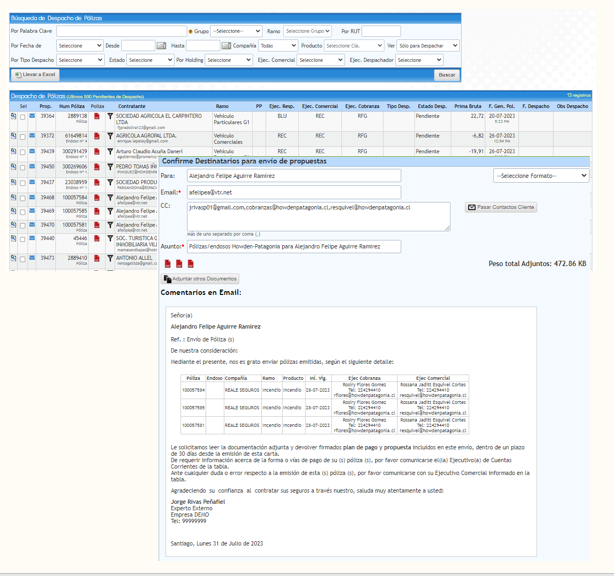Click Pasar Contactos Cliente button

click(x=501, y=207)
